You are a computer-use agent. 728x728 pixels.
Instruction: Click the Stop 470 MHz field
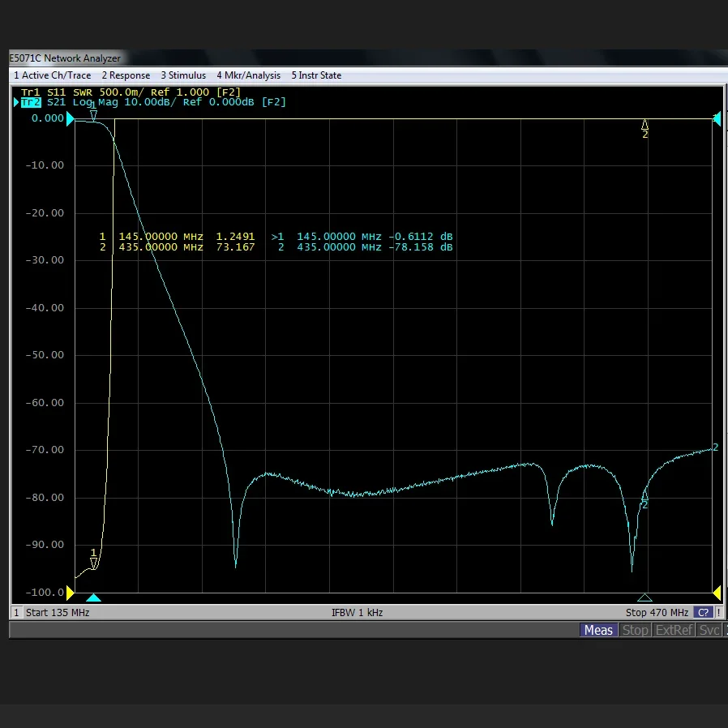(x=657, y=613)
